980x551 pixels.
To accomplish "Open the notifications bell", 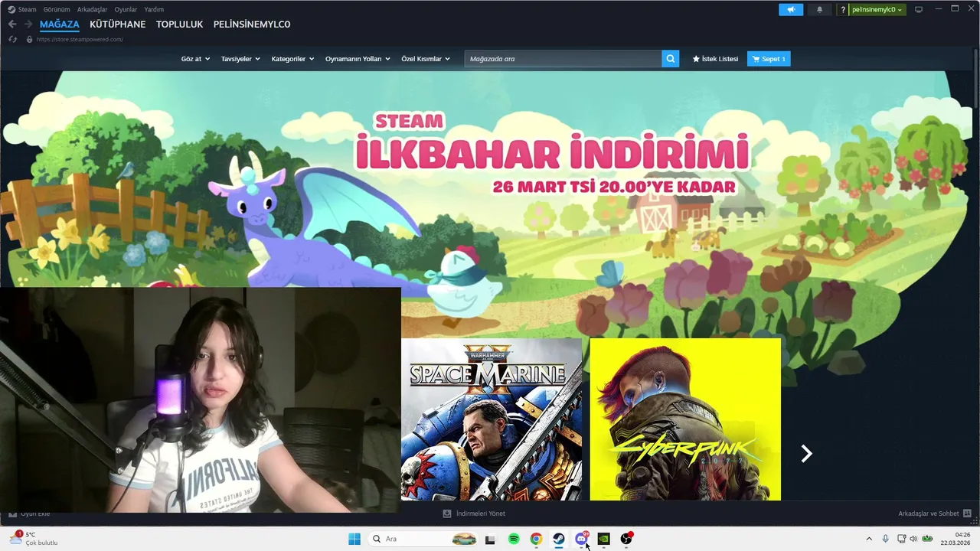I will tap(819, 9).
